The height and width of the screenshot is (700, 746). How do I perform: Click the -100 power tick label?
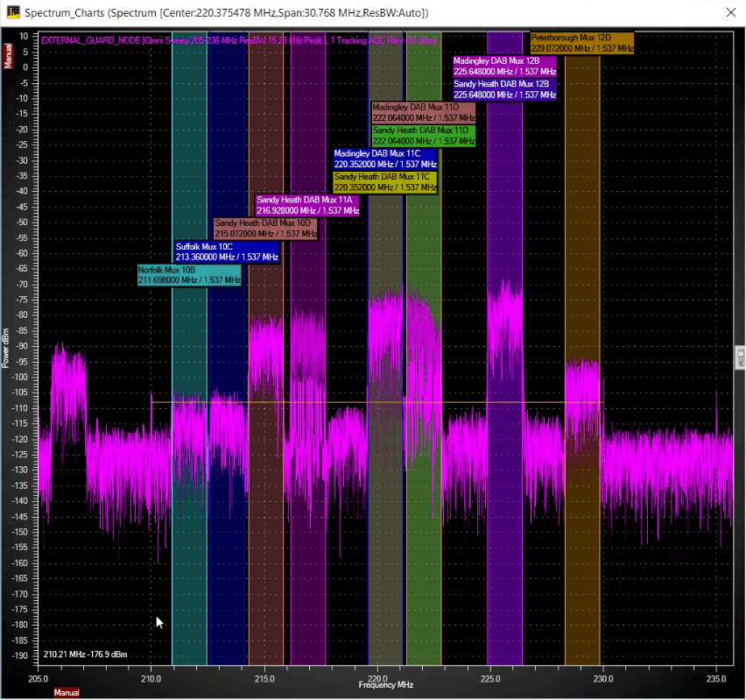pyautogui.click(x=20, y=377)
